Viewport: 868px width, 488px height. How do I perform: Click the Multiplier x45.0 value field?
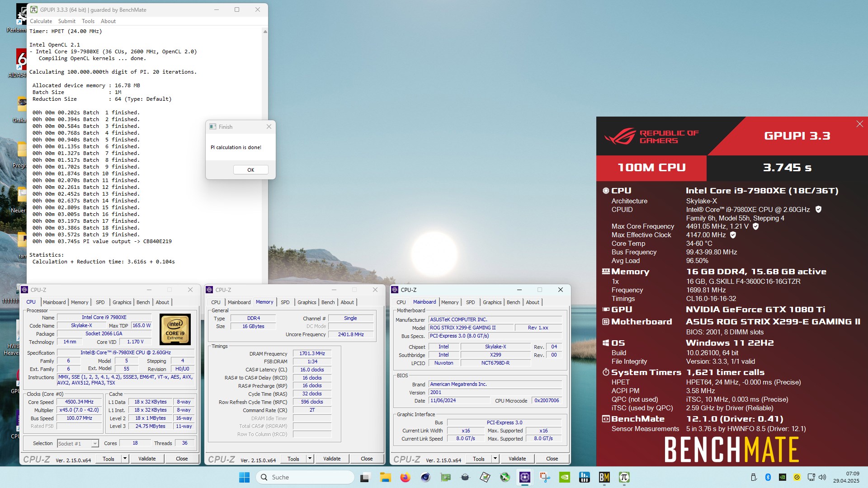click(x=80, y=410)
